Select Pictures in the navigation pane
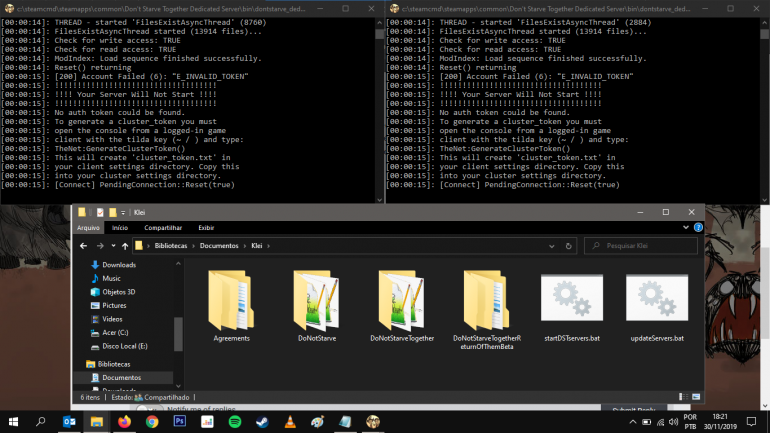The image size is (770, 433). click(x=114, y=305)
